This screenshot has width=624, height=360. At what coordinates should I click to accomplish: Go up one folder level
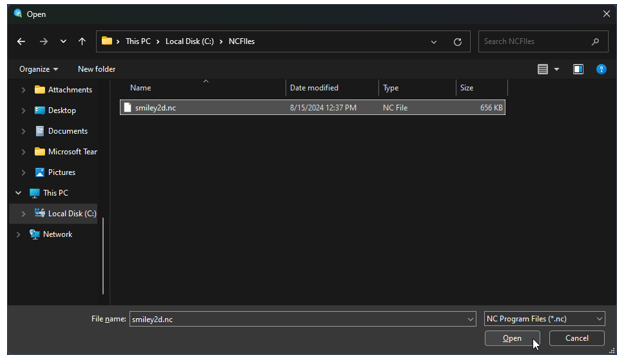click(82, 41)
